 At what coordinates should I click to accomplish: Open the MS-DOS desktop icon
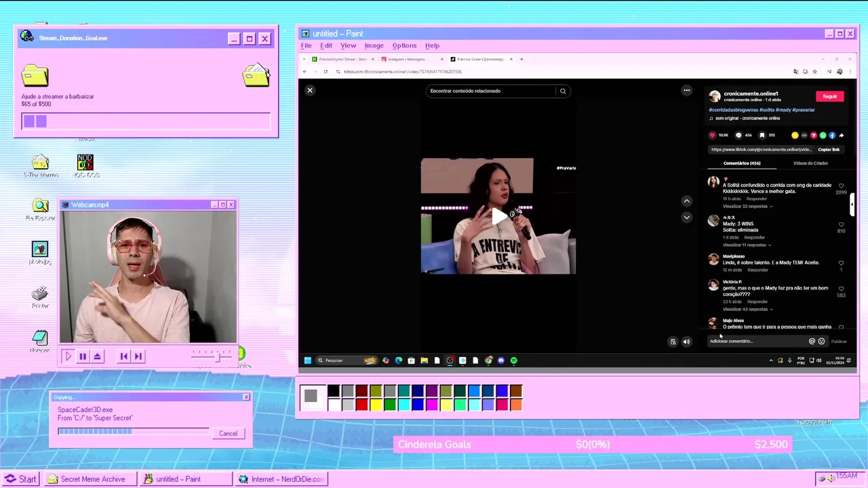[85, 166]
